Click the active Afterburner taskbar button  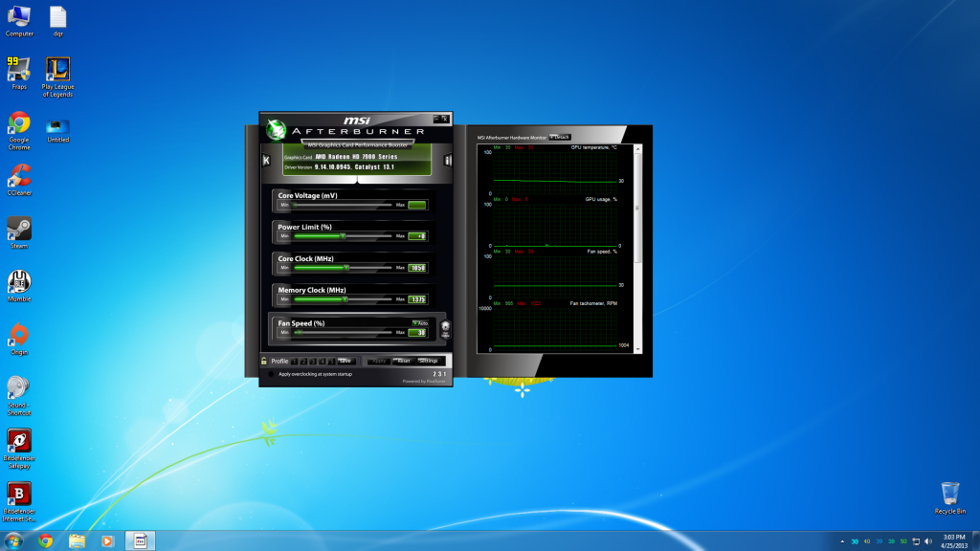tap(140, 541)
